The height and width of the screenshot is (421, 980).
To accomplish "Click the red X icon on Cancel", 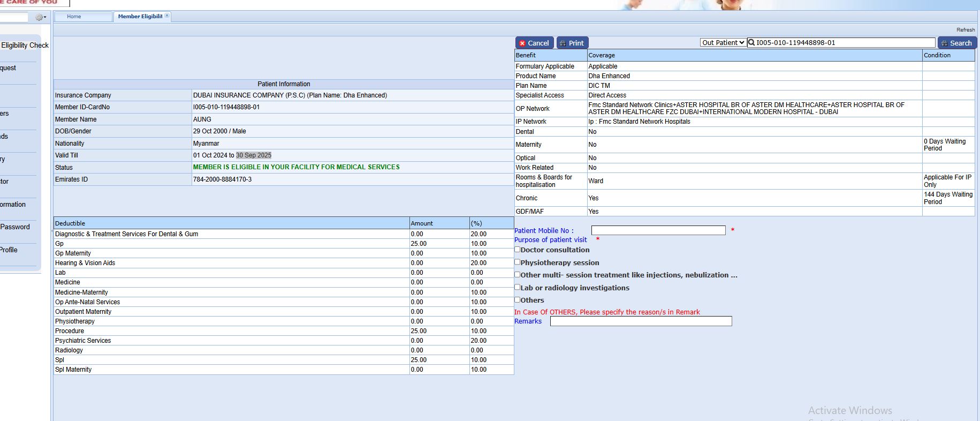I will 522,43.
